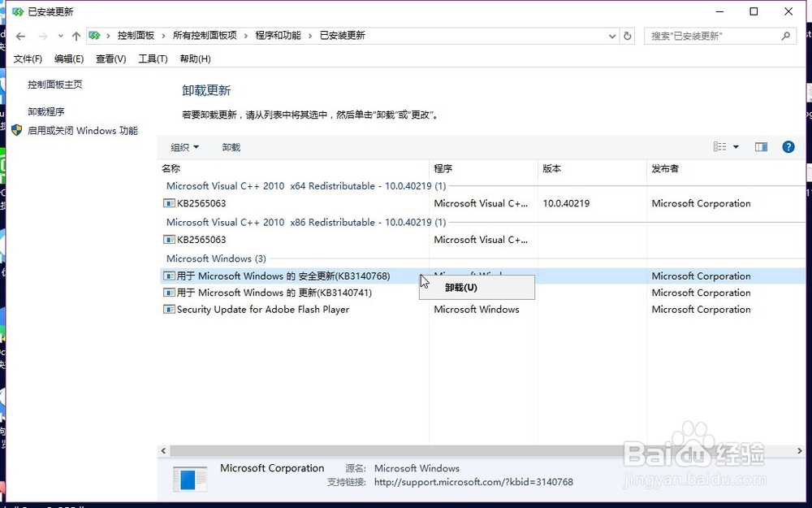Expand the address bar history dropdown
The image size is (812, 508).
point(612,37)
